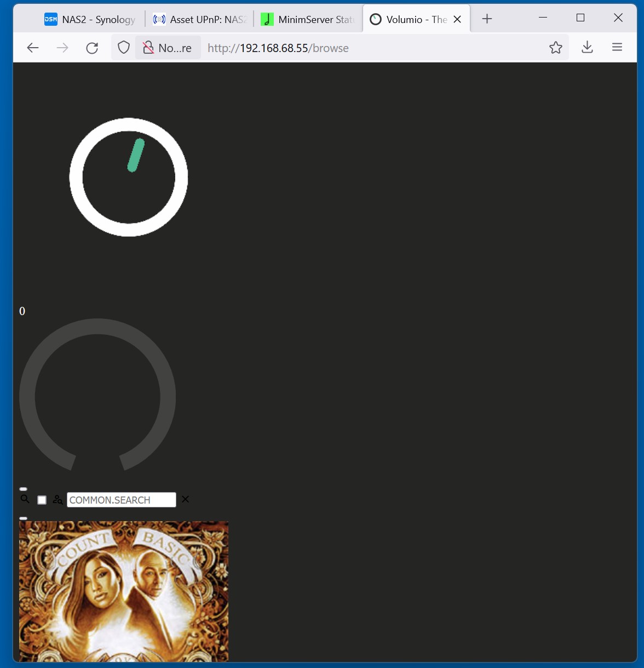This screenshot has height=668, width=644.
Task: Close the Volumio tab
Action: click(457, 19)
